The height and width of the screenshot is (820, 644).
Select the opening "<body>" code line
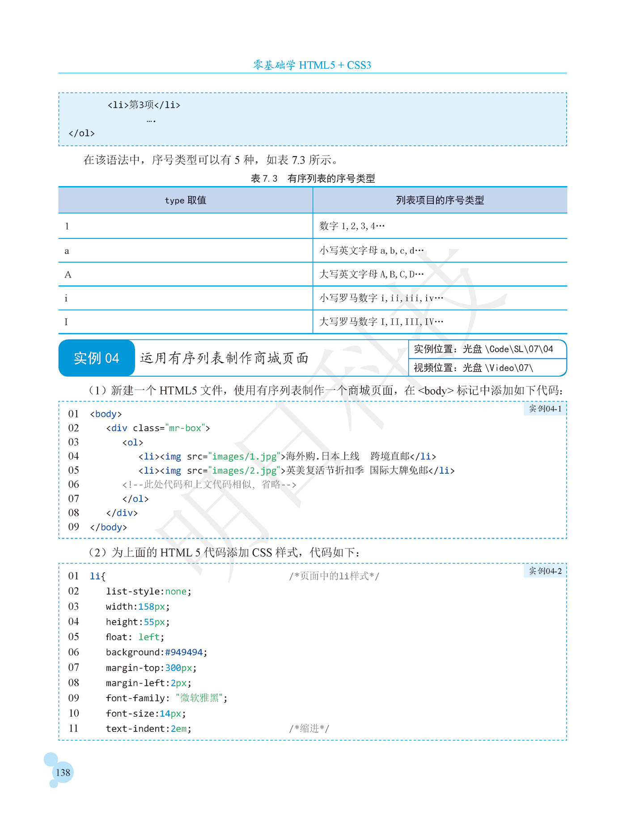pyautogui.click(x=106, y=414)
